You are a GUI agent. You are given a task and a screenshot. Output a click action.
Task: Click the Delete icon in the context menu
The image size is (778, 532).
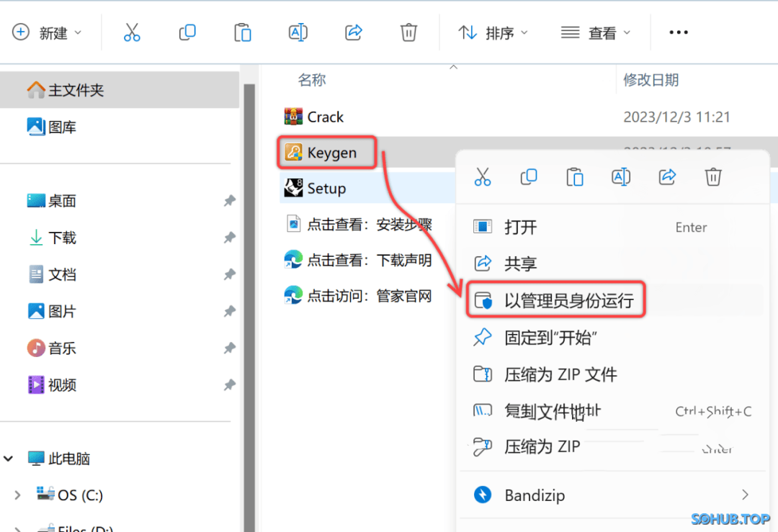(x=713, y=176)
